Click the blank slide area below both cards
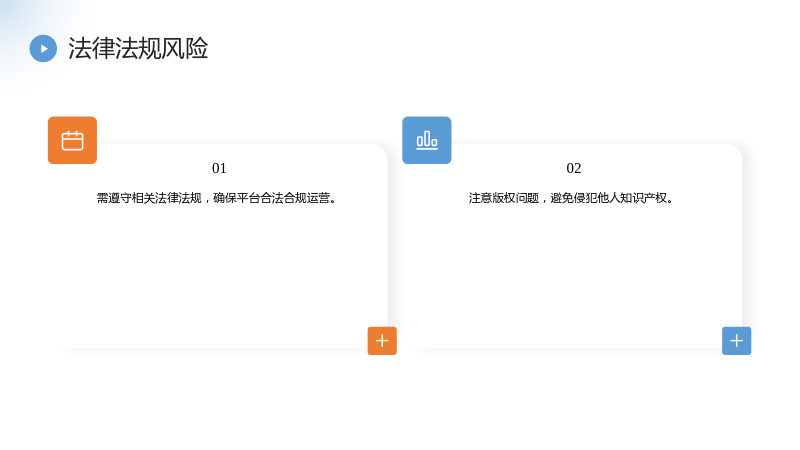The width and height of the screenshot is (800, 450). 400,403
